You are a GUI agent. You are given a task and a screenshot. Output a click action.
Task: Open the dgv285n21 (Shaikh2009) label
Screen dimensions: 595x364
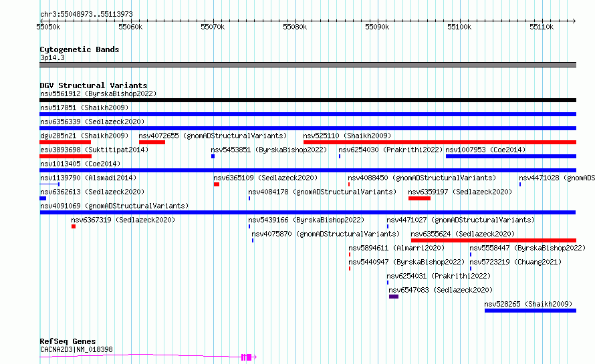pos(84,136)
